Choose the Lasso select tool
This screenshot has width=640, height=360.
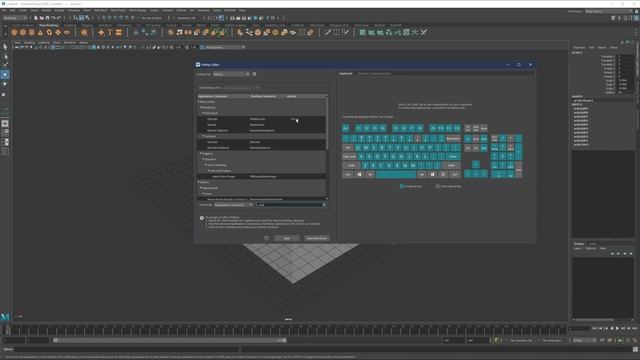click(x=5, y=56)
